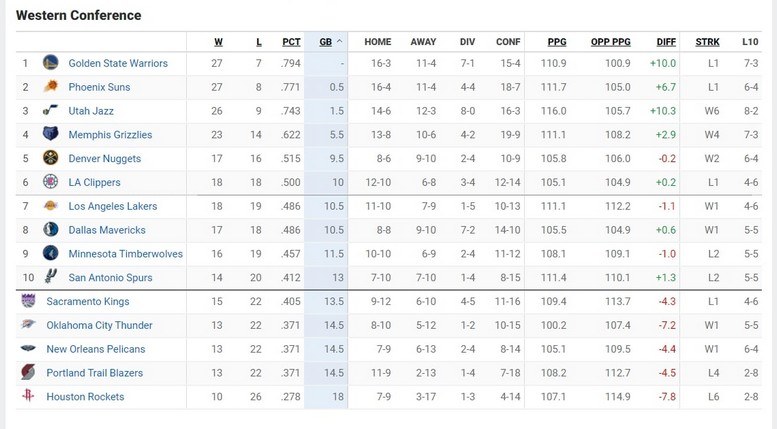Open the San Antonio Spurs team link
This screenshot has width=777, height=429.
click(112, 278)
